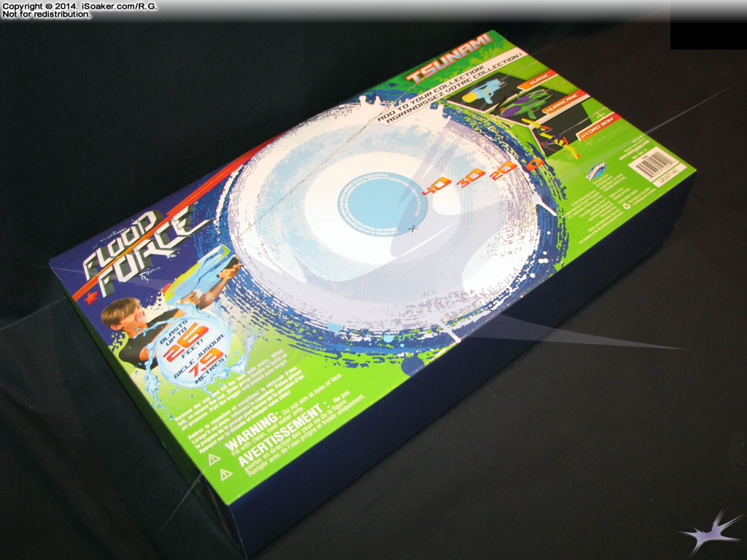Click the warning triangle beside "WARNING:"
Image resolution: width=747 pixels, height=560 pixels.
point(214,459)
